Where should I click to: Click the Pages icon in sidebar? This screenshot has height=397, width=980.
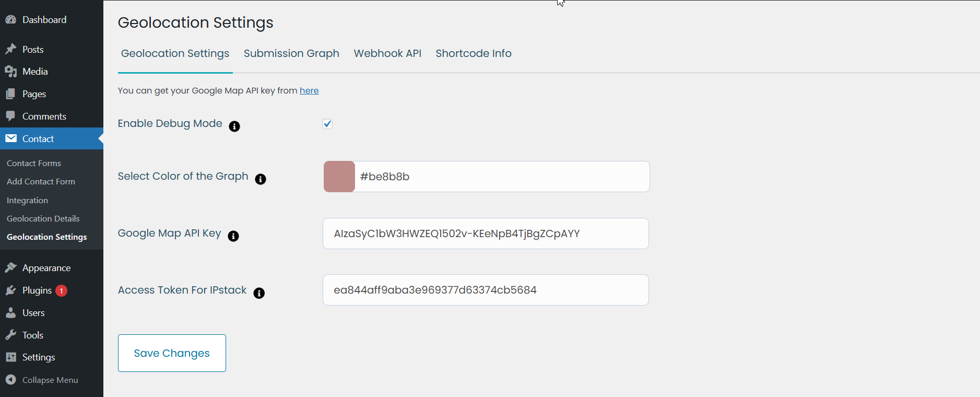click(10, 94)
